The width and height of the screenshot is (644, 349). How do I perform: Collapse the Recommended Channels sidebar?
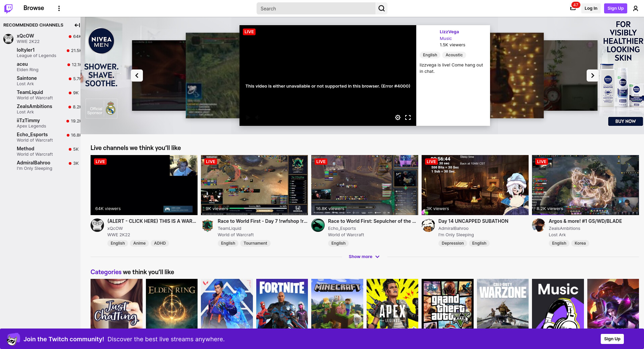pyautogui.click(x=77, y=25)
